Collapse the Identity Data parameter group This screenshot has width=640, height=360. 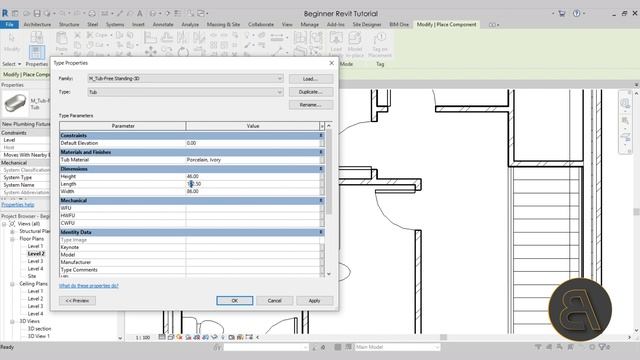(321, 232)
